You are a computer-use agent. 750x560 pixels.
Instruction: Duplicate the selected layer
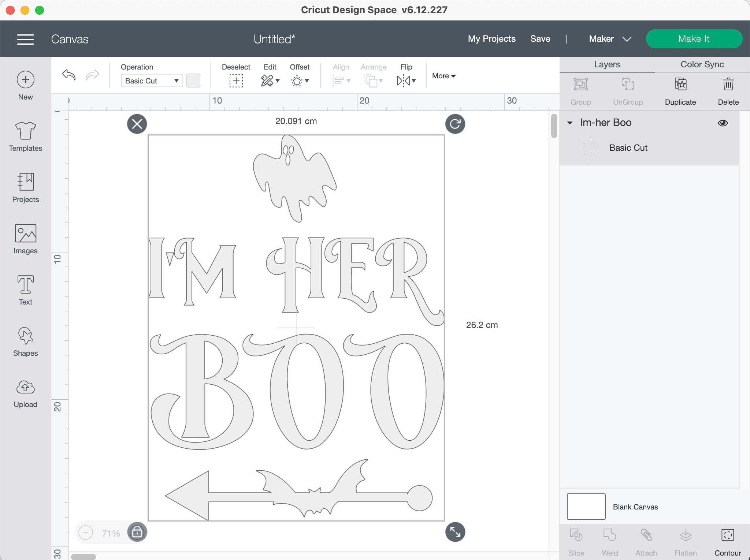680,90
